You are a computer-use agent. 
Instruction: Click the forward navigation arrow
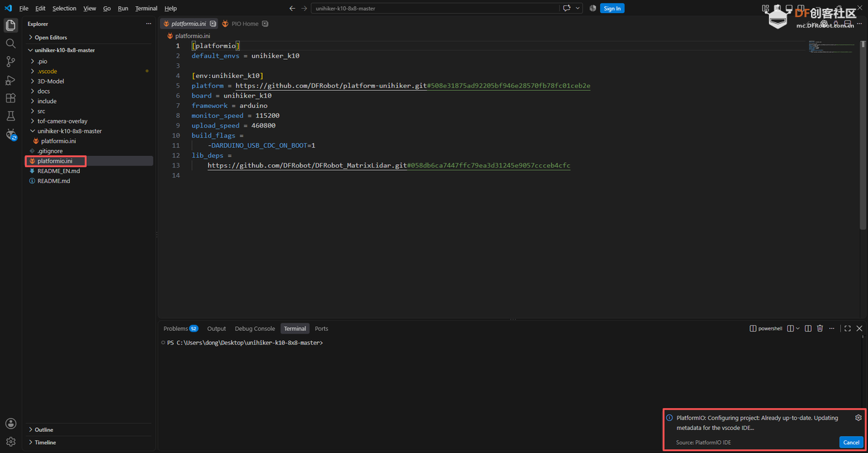tap(304, 8)
